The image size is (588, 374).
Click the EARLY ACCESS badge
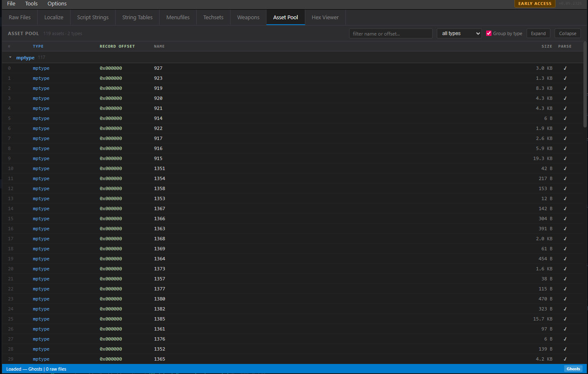[535, 4]
